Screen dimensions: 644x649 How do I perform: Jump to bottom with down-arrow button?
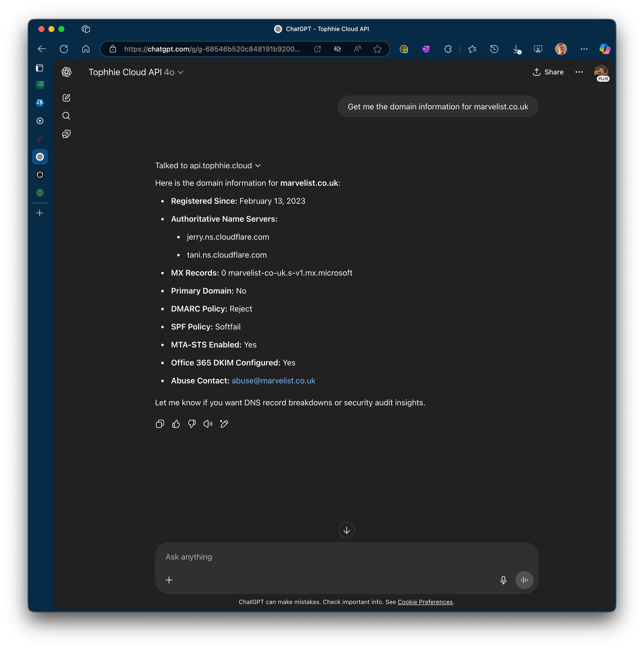pyautogui.click(x=347, y=530)
